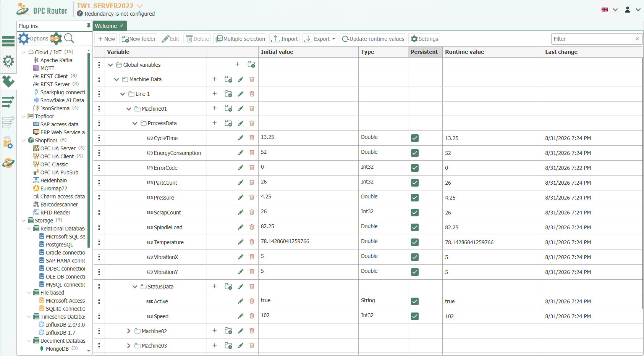Pin the Plug-ins panel

coord(89,26)
